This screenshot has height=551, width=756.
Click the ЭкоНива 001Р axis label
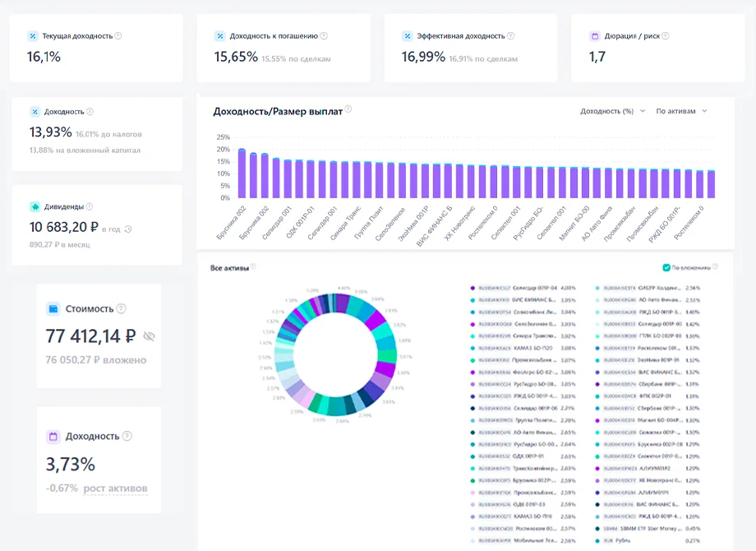click(413, 224)
